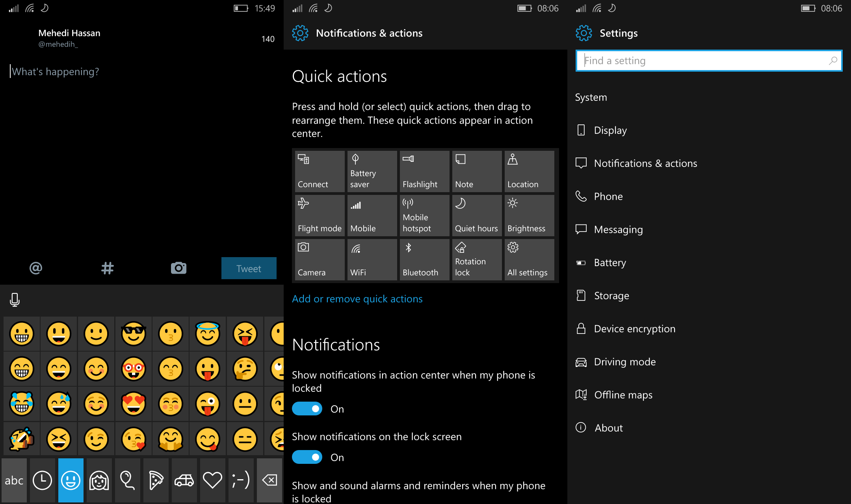Insert the thinking face emoji
The width and height of the screenshot is (851, 504).
click(x=245, y=369)
